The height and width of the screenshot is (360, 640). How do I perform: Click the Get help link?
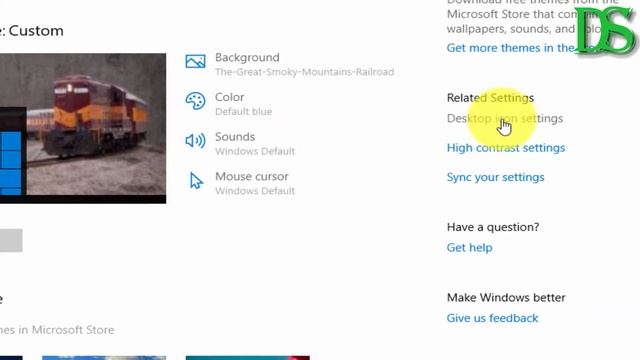tap(469, 248)
